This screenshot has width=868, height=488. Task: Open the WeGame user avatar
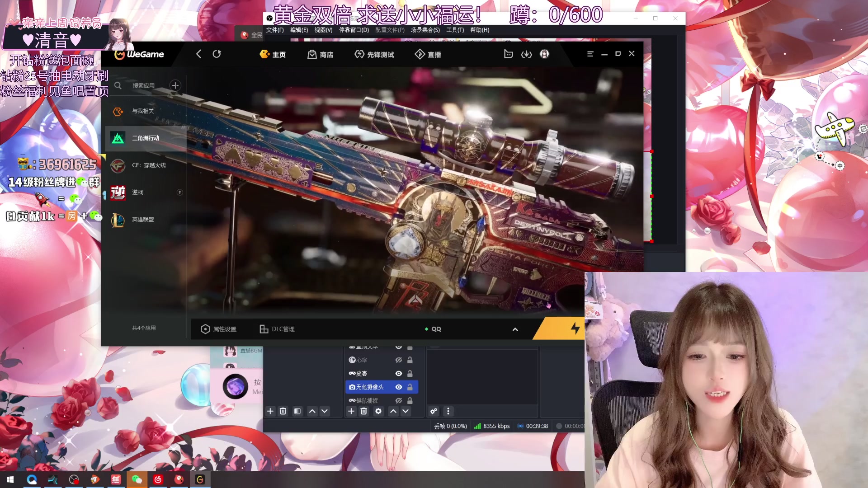tap(544, 54)
